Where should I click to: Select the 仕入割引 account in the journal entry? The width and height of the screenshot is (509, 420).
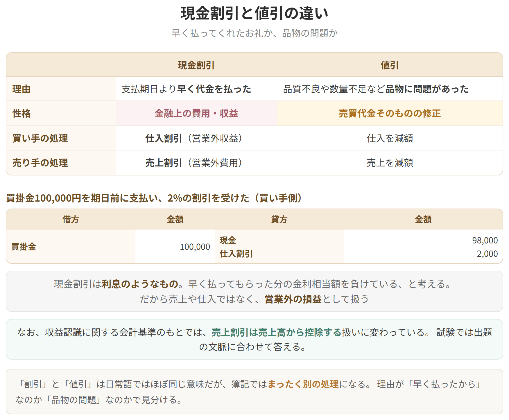(x=236, y=254)
